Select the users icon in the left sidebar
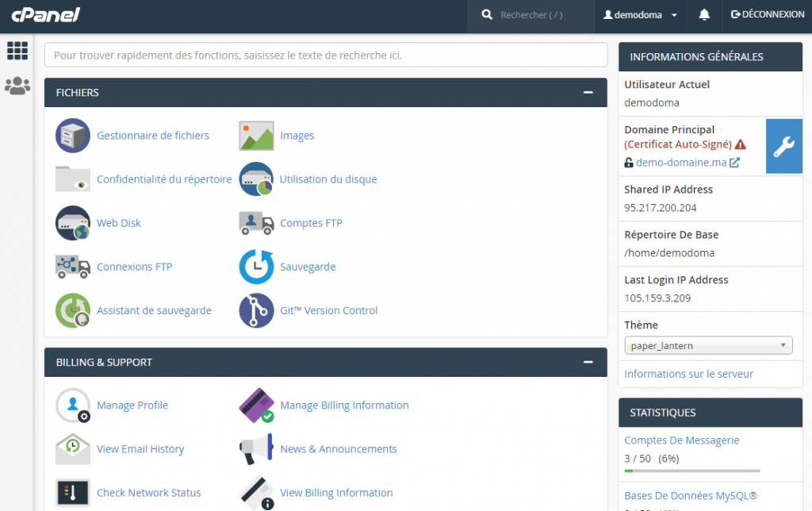This screenshot has width=812, height=511. click(17, 85)
